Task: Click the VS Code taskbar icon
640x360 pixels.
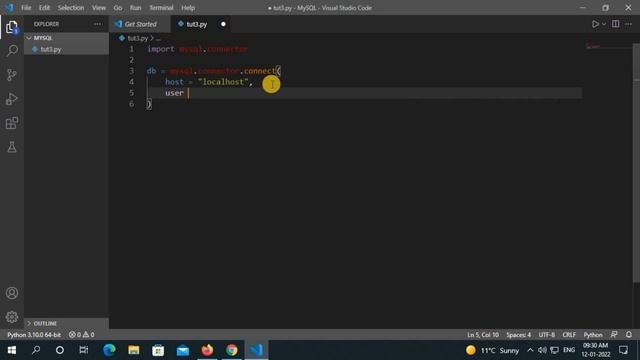Action: [x=256, y=350]
